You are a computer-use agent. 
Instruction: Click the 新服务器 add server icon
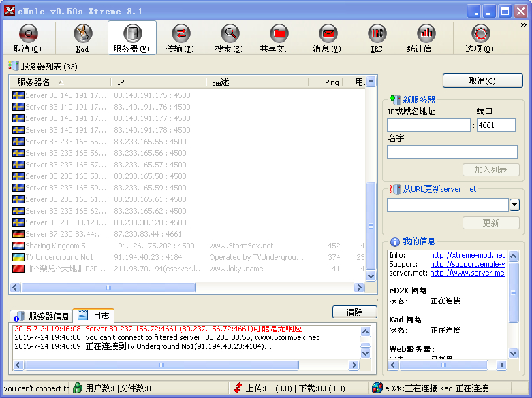[x=395, y=99]
